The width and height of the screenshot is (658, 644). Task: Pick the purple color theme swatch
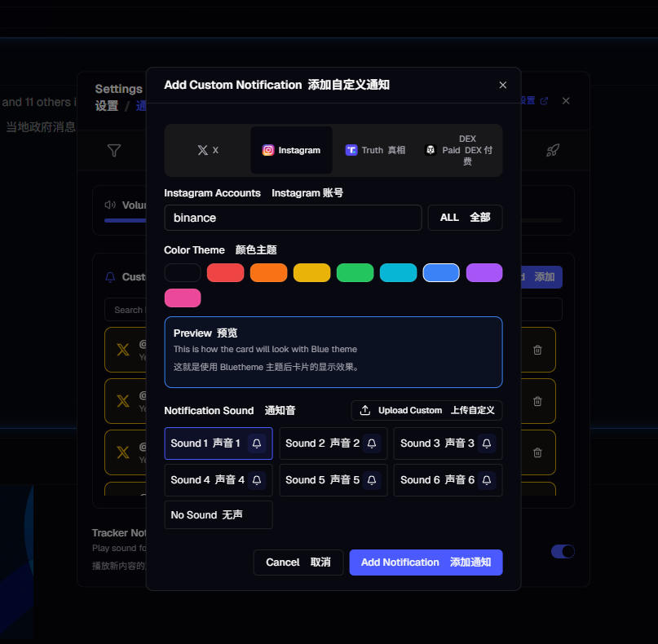click(x=484, y=273)
